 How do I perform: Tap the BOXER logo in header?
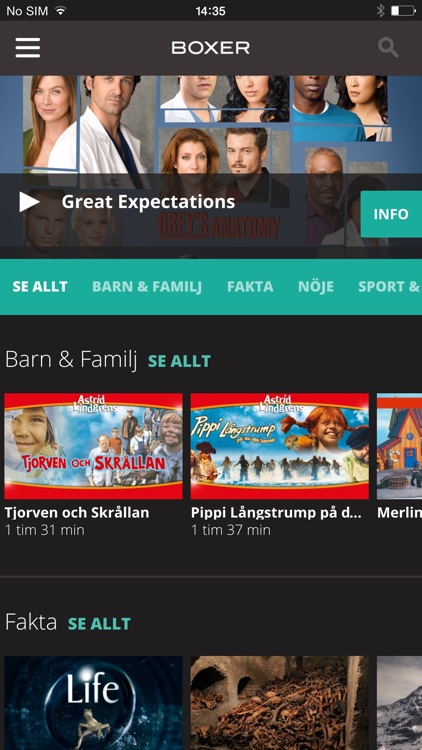coord(211,48)
